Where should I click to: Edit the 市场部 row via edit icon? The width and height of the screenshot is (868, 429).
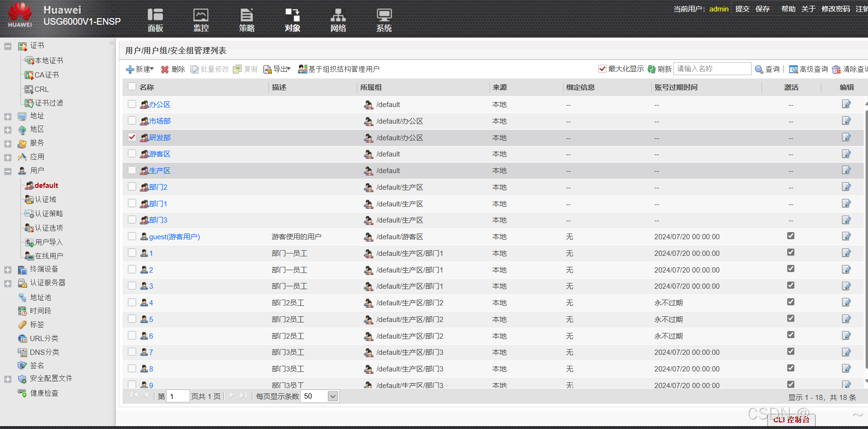[x=846, y=121]
